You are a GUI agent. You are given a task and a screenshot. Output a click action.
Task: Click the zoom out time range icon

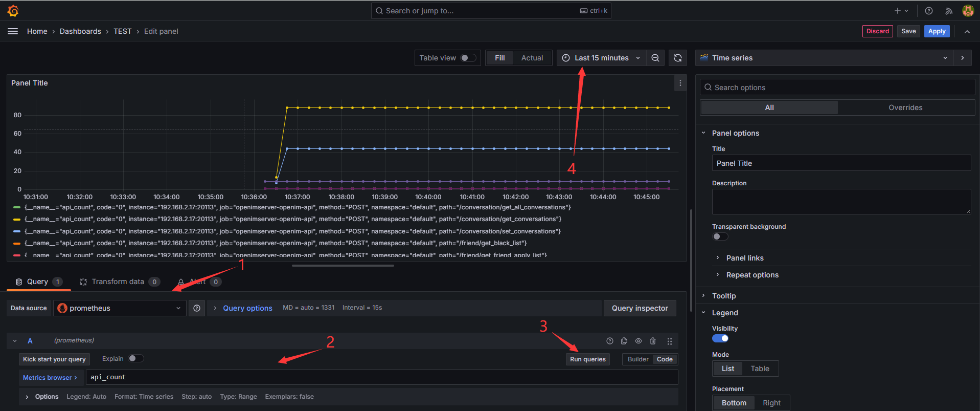pyautogui.click(x=655, y=58)
